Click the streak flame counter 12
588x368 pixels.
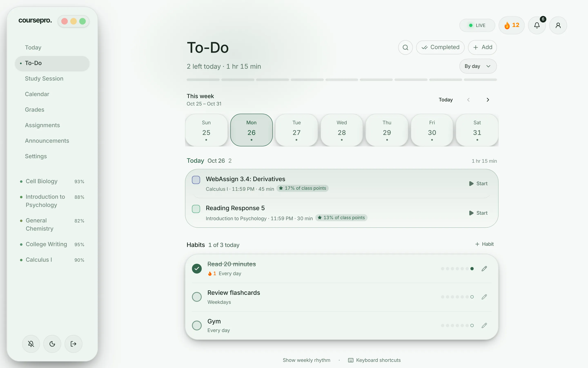click(511, 25)
